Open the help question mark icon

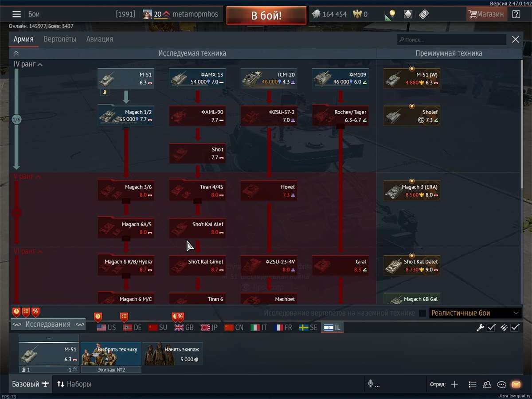tap(516, 14)
